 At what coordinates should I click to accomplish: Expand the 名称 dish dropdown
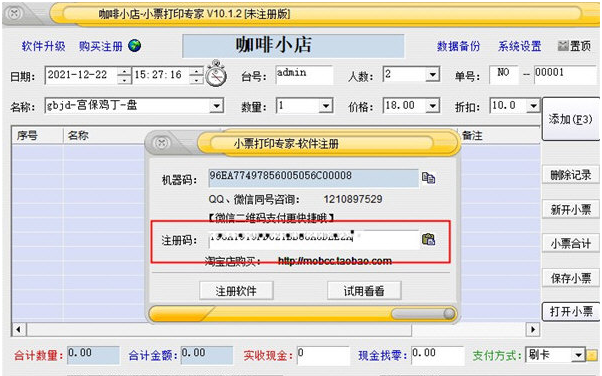tap(217, 106)
